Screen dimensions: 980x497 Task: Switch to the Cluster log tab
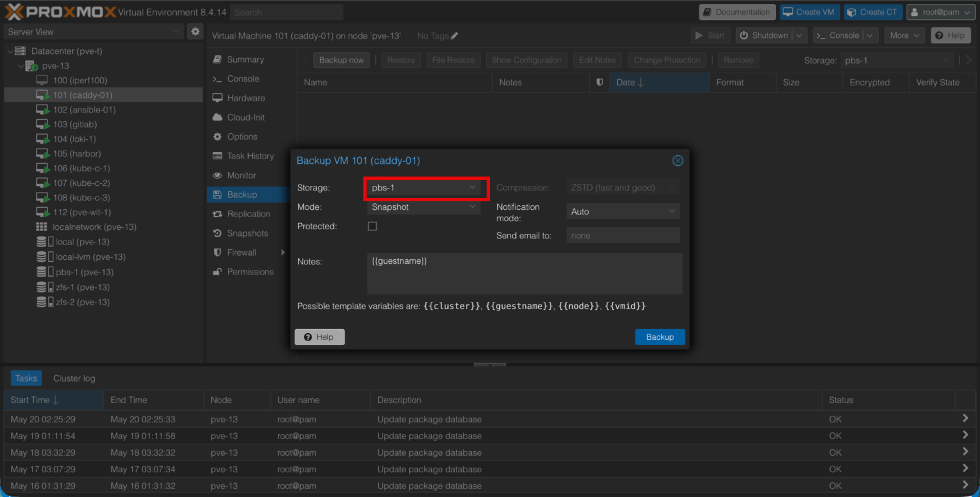pos(74,378)
